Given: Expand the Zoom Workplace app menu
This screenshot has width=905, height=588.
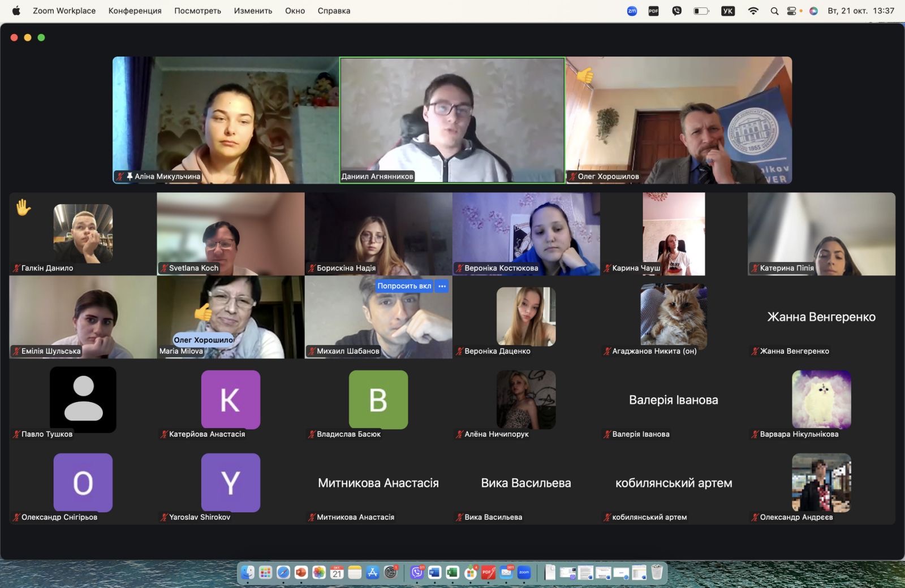Looking at the screenshot, I should click(64, 11).
